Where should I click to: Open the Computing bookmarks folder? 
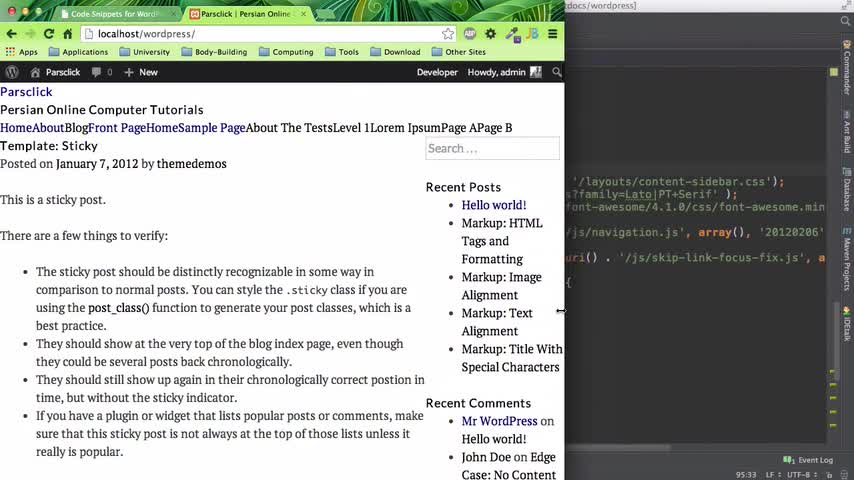286,52
